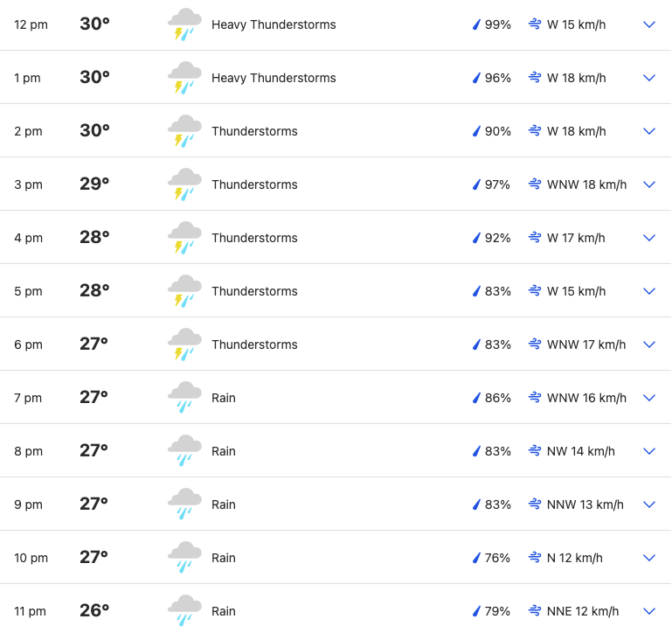Click the WNW 16 km/h wind text

tap(586, 398)
